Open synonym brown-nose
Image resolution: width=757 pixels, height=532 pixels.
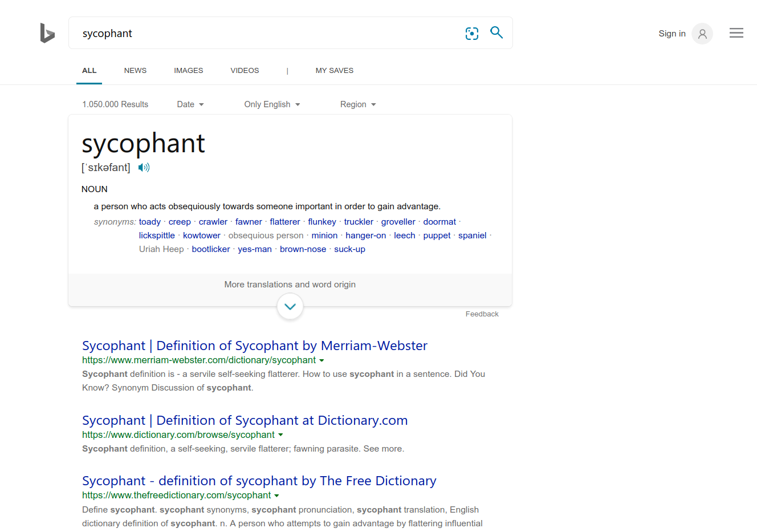point(303,249)
